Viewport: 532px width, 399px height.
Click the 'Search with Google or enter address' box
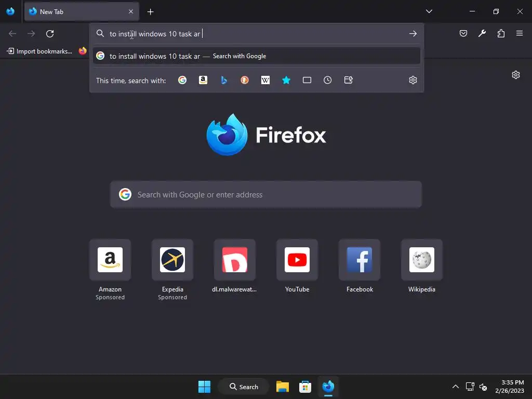[x=265, y=194]
